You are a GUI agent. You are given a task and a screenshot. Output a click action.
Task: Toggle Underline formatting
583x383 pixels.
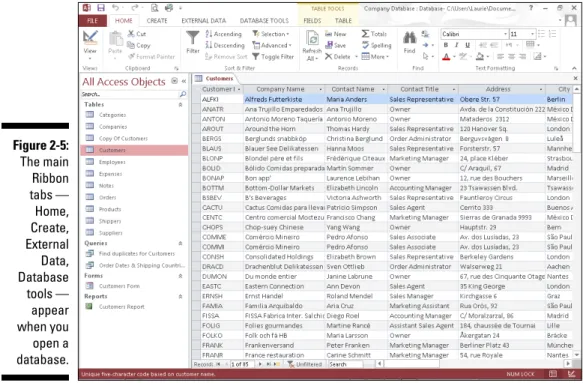(x=467, y=45)
